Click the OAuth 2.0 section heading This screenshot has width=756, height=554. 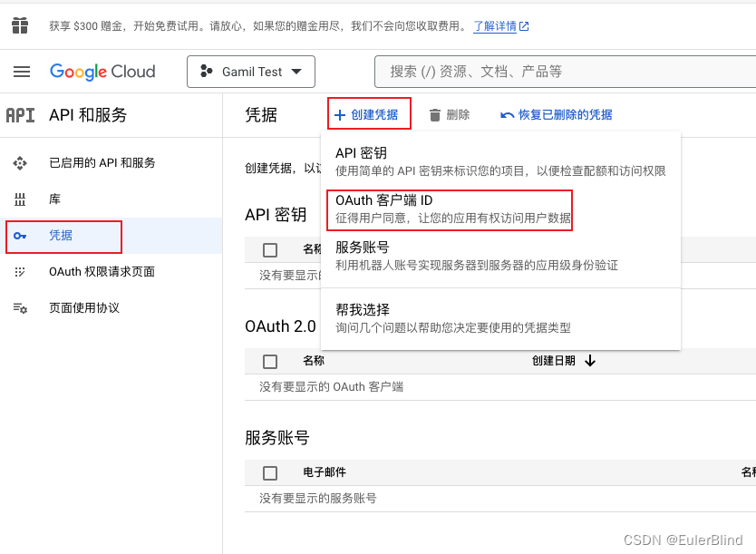coord(280,326)
